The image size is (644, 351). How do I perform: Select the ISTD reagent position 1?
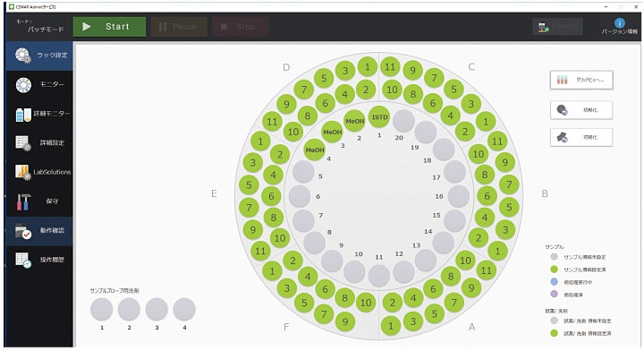pyautogui.click(x=379, y=117)
